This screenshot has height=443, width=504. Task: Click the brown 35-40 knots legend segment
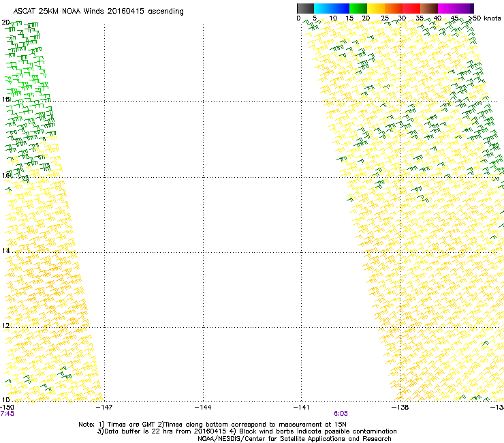[x=429, y=8]
